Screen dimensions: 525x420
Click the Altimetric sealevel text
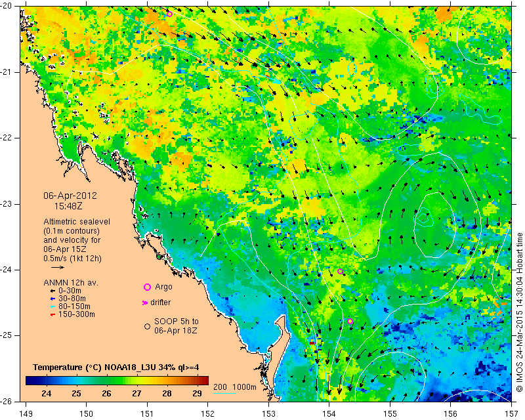point(77,222)
